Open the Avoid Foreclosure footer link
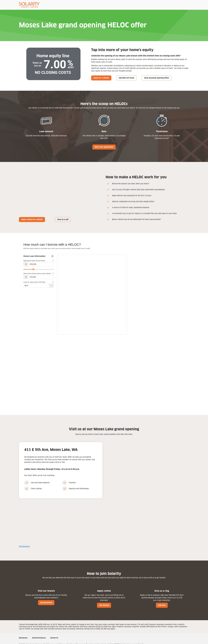 coord(39,638)
